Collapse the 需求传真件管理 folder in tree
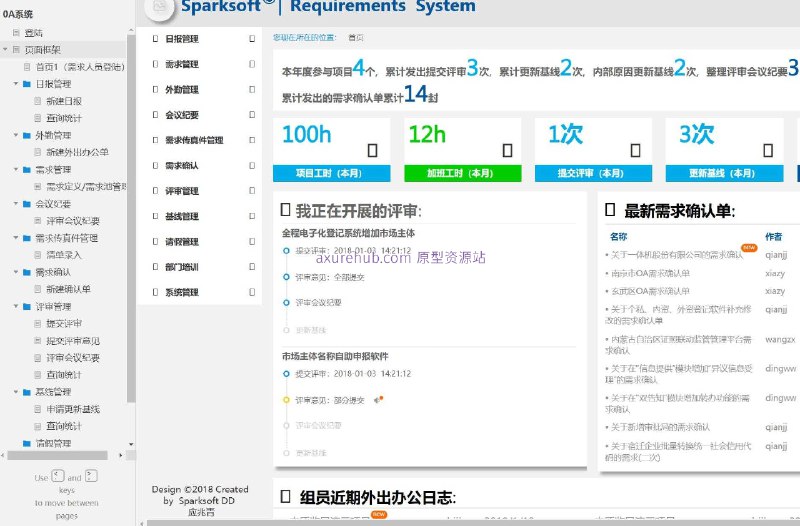 pos(16,238)
